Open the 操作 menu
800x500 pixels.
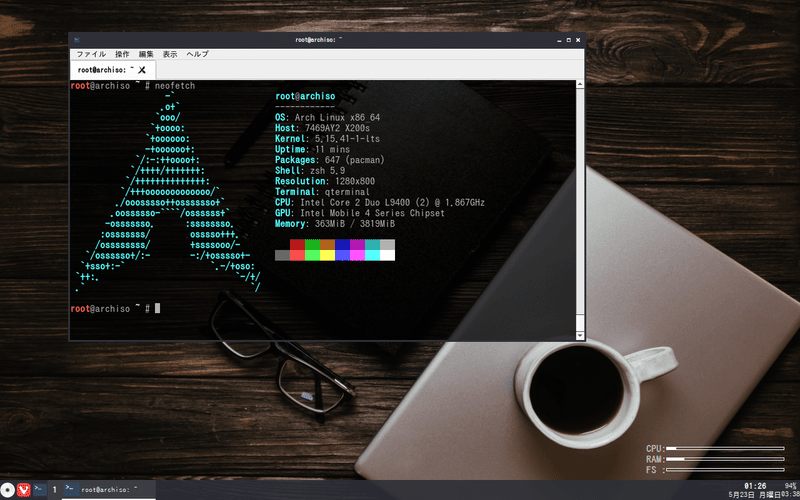click(122, 54)
